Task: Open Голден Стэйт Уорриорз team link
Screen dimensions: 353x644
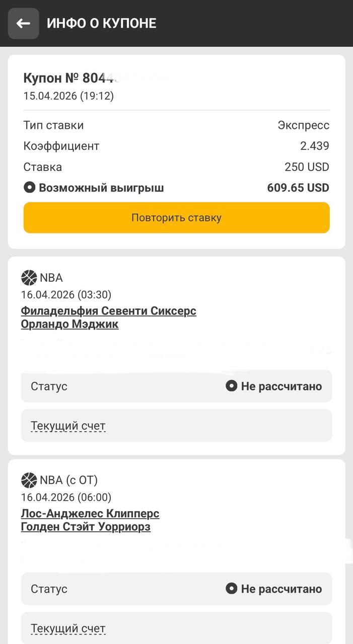Action: click(86, 527)
